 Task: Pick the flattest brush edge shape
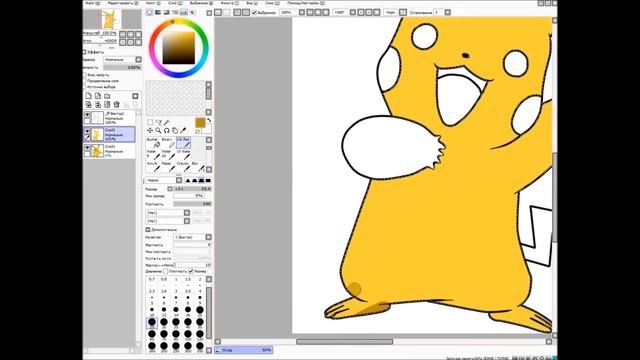click(x=209, y=180)
